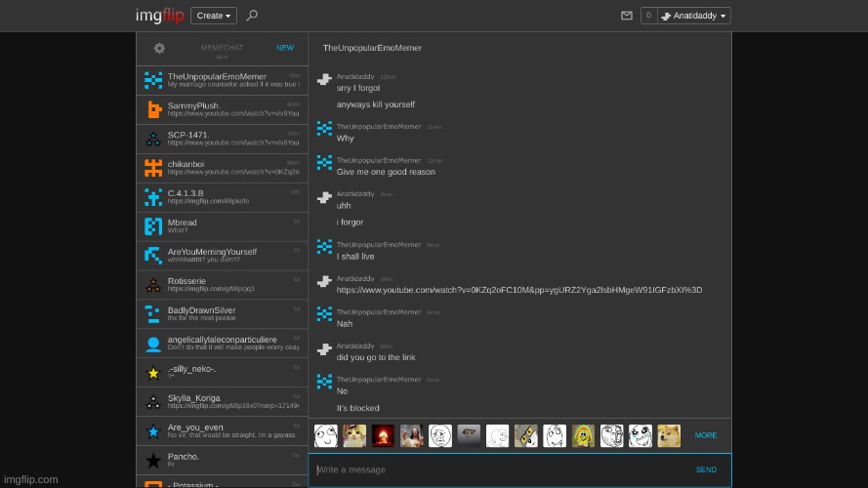Click the Anatidaddy sender name above 'uhh'
This screenshot has height=488, width=868.
pyautogui.click(x=355, y=194)
